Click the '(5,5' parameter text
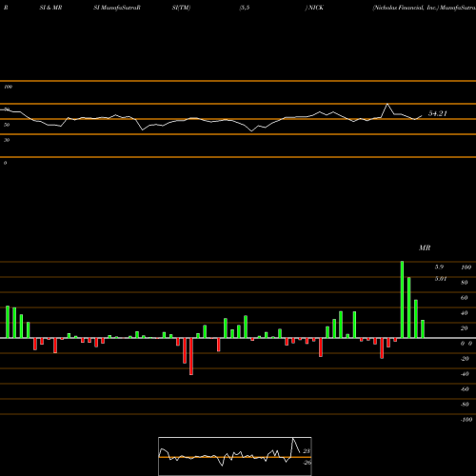 [245, 8]
